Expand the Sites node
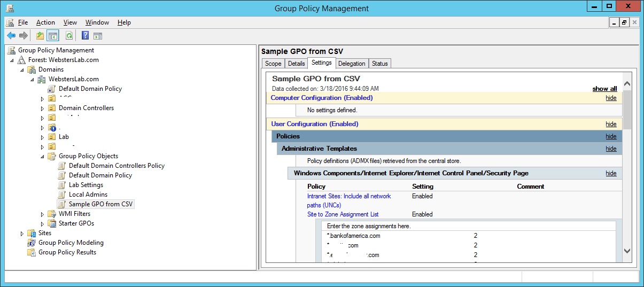 coord(22,233)
